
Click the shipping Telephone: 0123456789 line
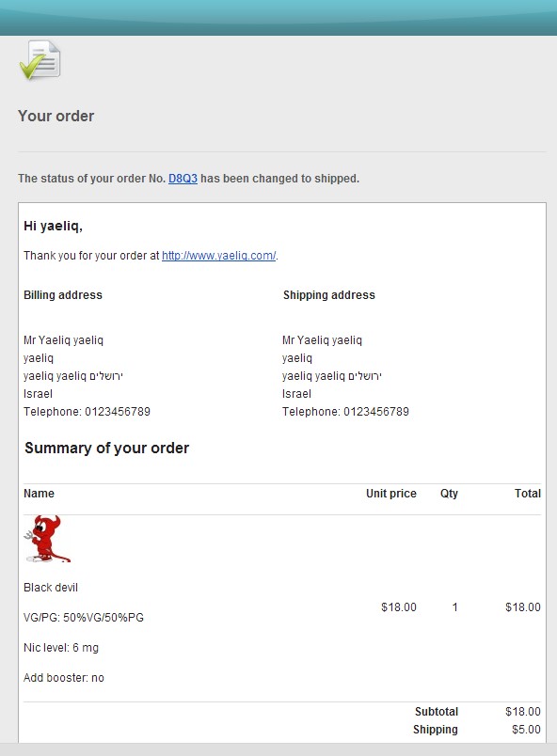click(345, 412)
